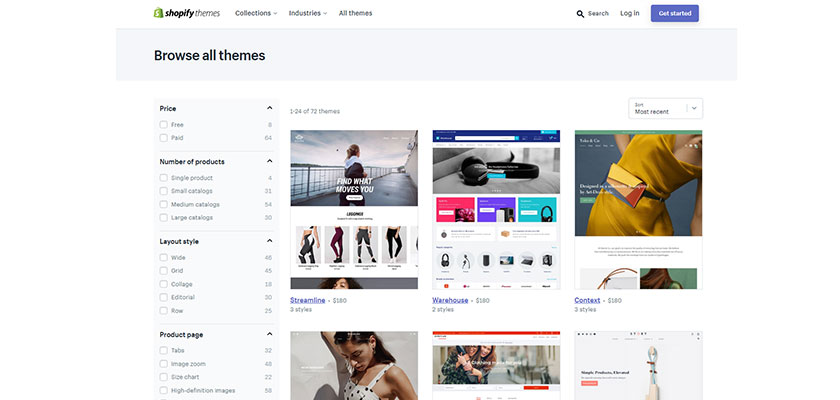The image size is (840, 400).
Task: Enable the Medium catalogs filter
Action: click(x=163, y=205)
